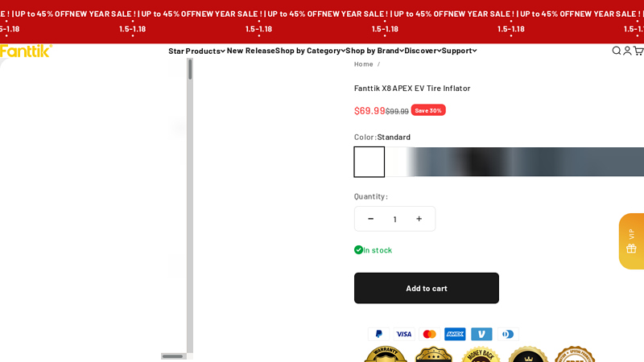The width and height of the screenshot is (644, 362).
Task: Decrease quantity with minus button
Action: point(370,219)
